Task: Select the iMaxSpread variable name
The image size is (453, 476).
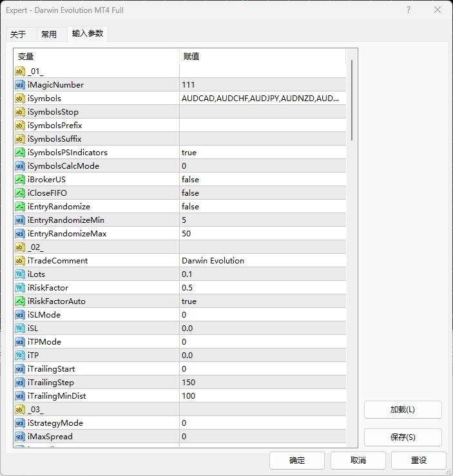Action: point(50,437)
